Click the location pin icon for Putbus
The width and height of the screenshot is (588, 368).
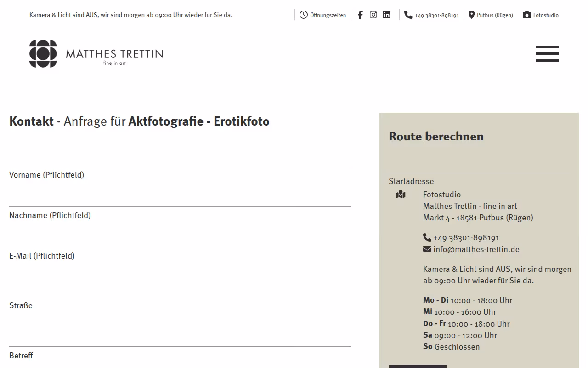471,15
